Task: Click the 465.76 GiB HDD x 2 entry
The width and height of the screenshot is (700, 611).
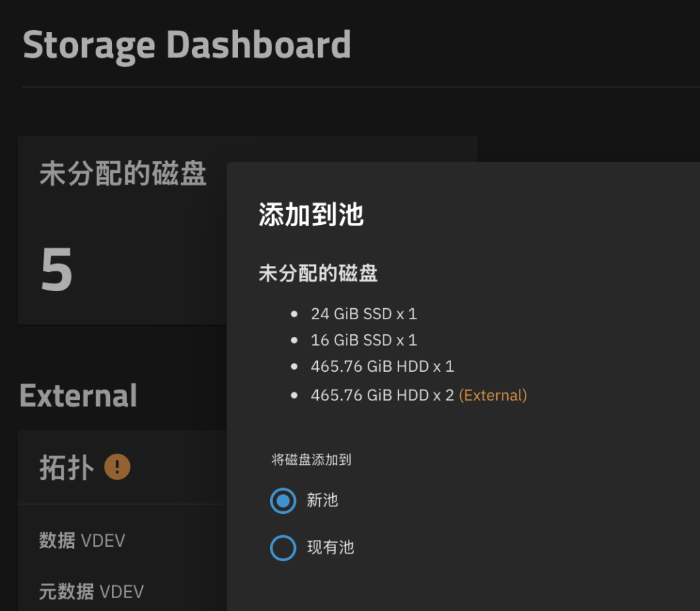Action: coord(382,396)
